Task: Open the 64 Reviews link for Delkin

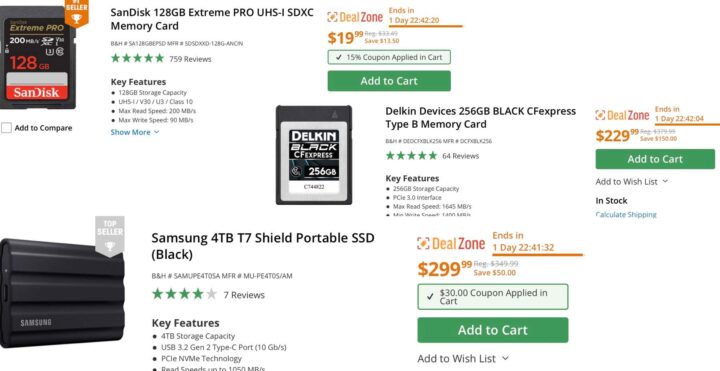Action: [x=461, y=156]
